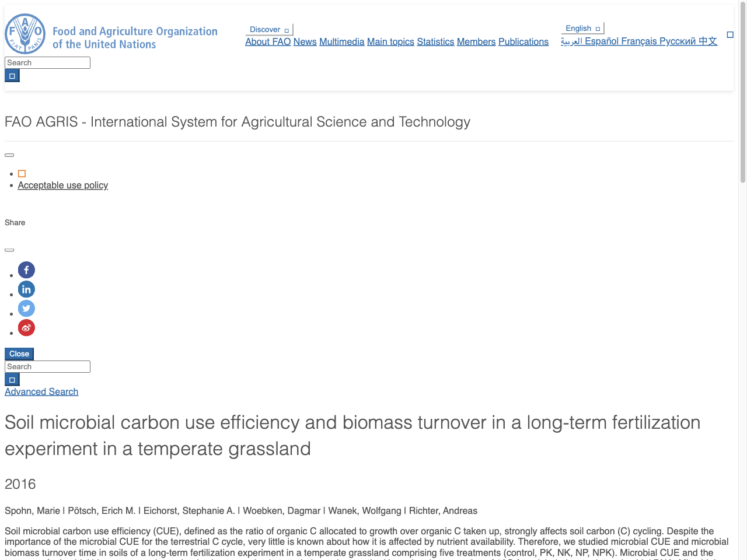This screenshot has width=747, height=560.
Task: Share the article on Facebook
Action: (x=26, y=270)
